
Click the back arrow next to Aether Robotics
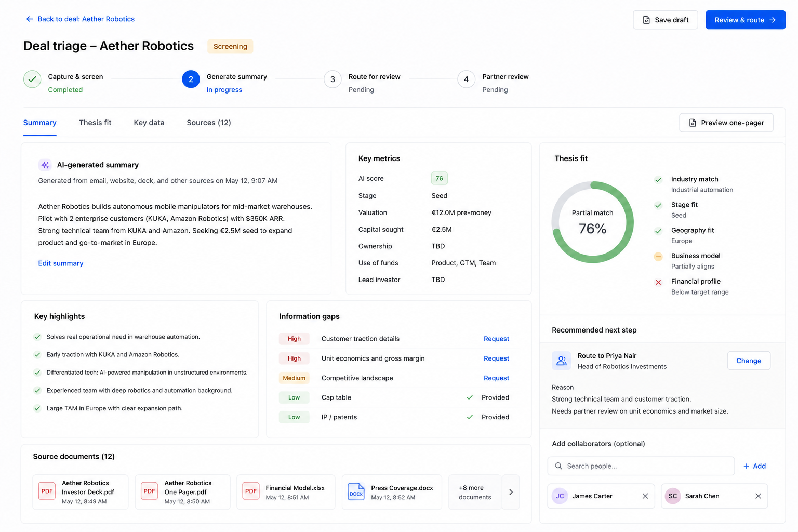(x=30, y=19)
